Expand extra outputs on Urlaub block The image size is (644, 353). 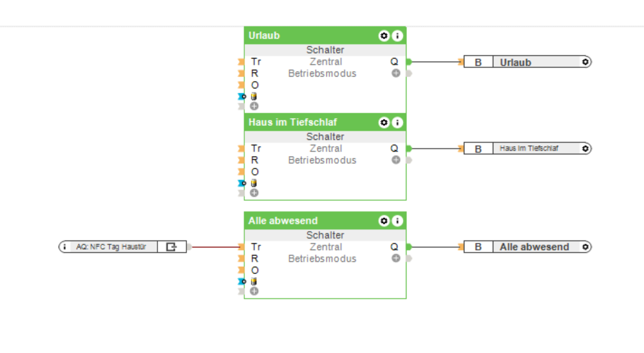(x=396, y=73)
